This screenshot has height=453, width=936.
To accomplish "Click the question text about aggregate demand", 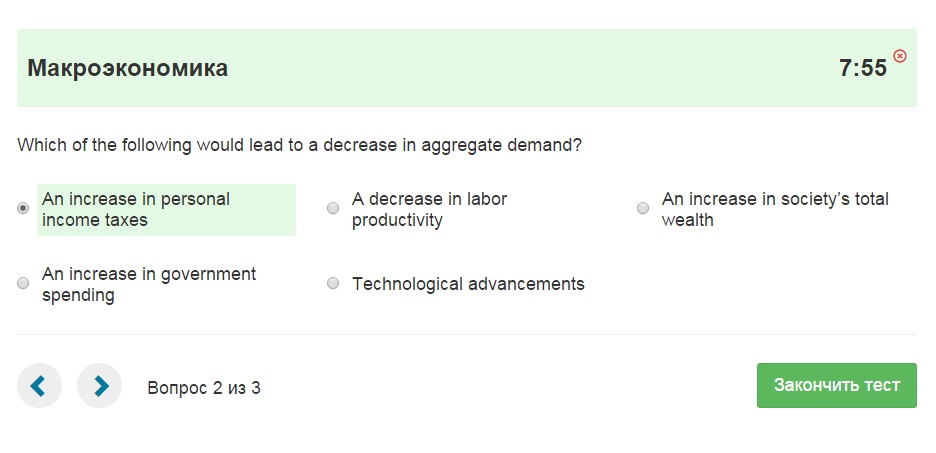I will click(x=299, y=145).
